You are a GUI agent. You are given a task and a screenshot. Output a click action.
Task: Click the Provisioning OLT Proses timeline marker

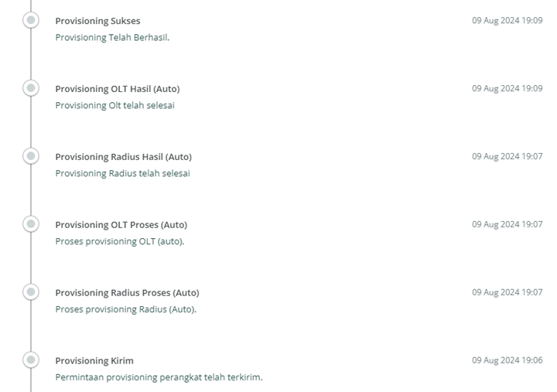coord(31,223)
